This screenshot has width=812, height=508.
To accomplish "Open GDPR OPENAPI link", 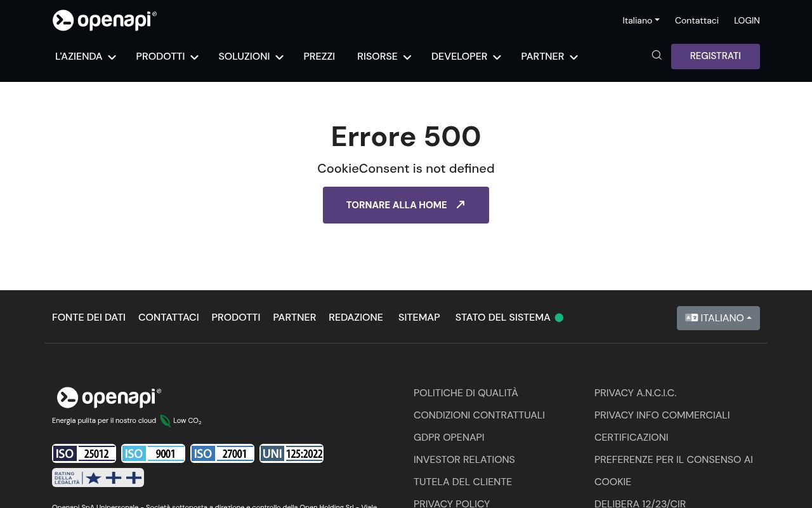I will pyautogui.click(x=449, y=438).
